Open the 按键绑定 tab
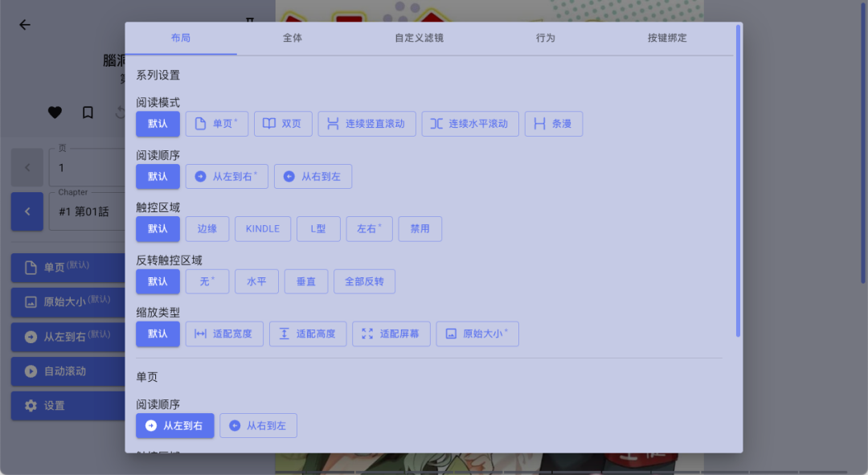This screenshot has height=475, width=868. point(668,37)
